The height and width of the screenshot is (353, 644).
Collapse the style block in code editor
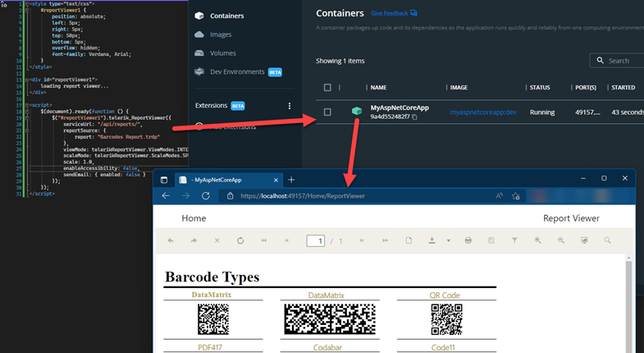pos(27,4)
